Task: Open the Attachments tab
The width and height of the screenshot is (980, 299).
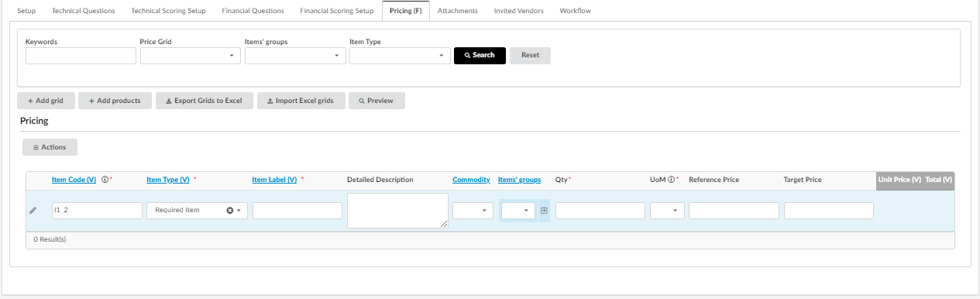Action: pyautogui.click(x=458, y=11)
